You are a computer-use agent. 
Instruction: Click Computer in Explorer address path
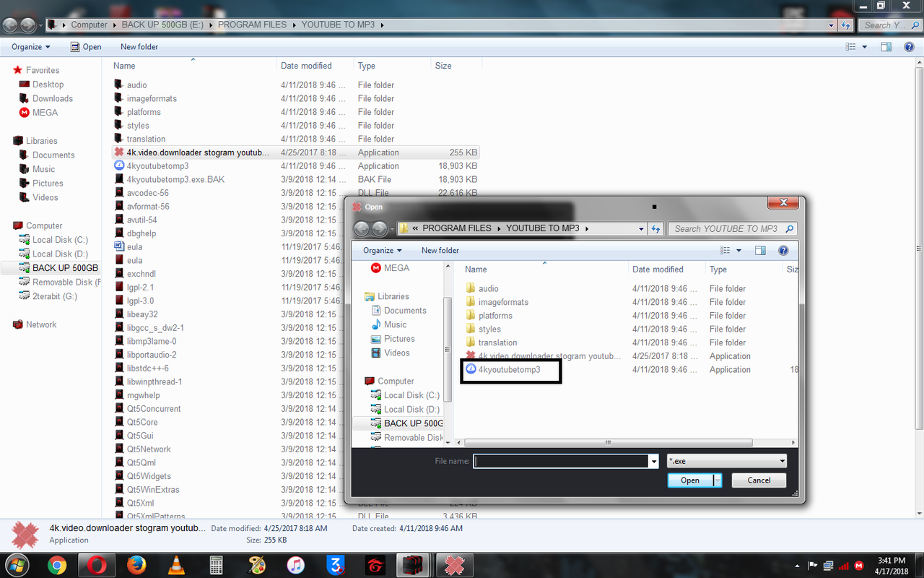point(89,25)
